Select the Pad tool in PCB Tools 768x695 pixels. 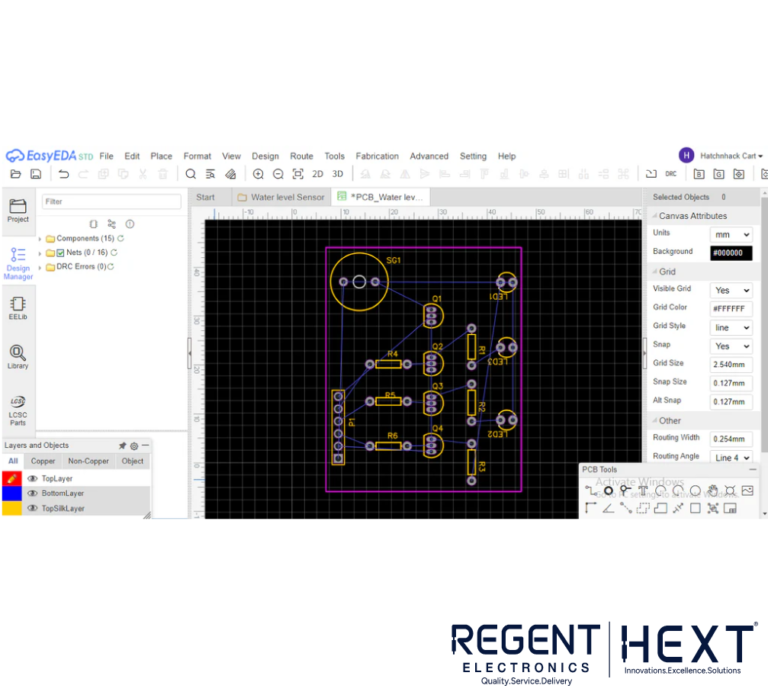[x=608, y=490]
